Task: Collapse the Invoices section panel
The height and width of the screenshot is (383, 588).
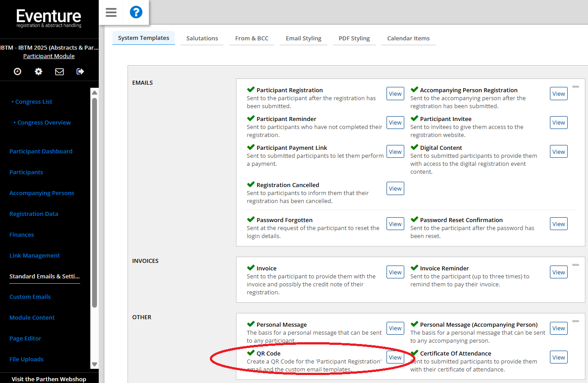Action: pyautogui.click(x=575, y=265)
